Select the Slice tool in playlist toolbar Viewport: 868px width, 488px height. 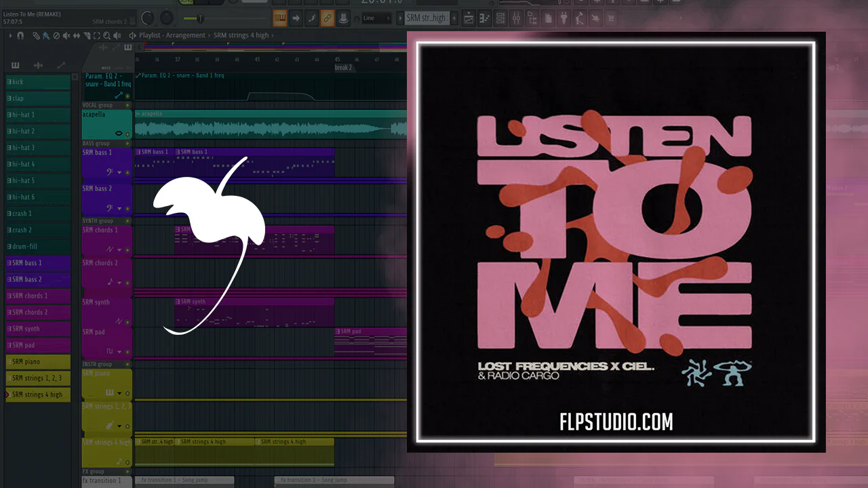(x=86, y=35)
